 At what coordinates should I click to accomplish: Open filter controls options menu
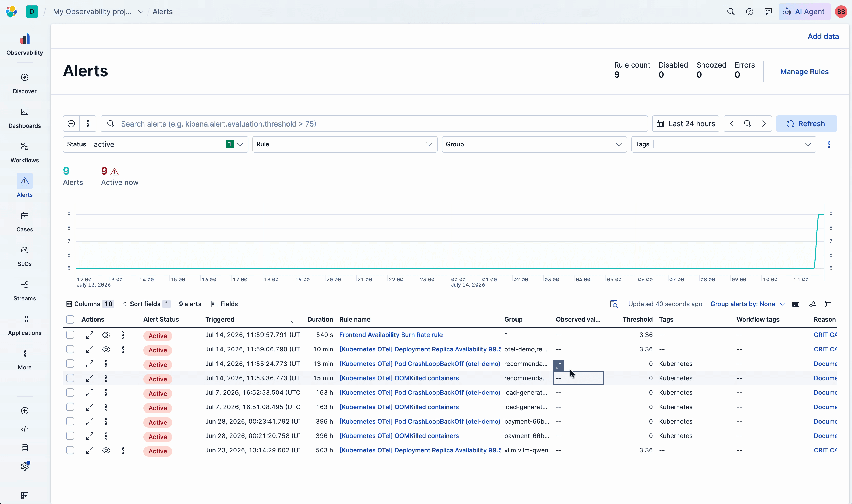[x=829, y=144]
